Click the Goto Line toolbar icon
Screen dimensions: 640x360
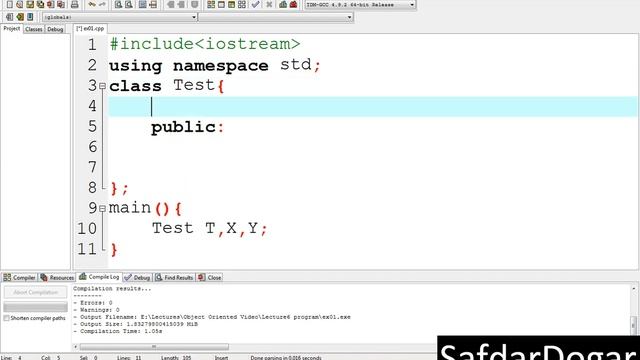153,4
